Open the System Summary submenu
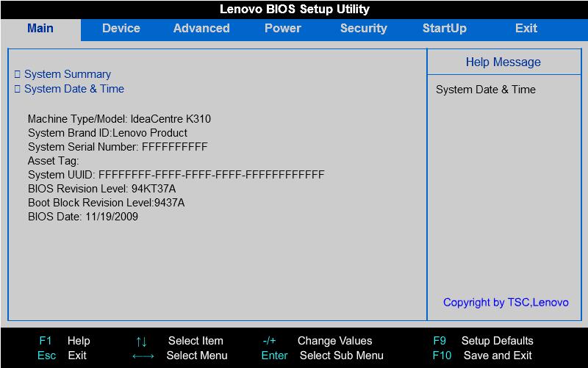Viewport: 588px width, 368px height. [67, 74]
